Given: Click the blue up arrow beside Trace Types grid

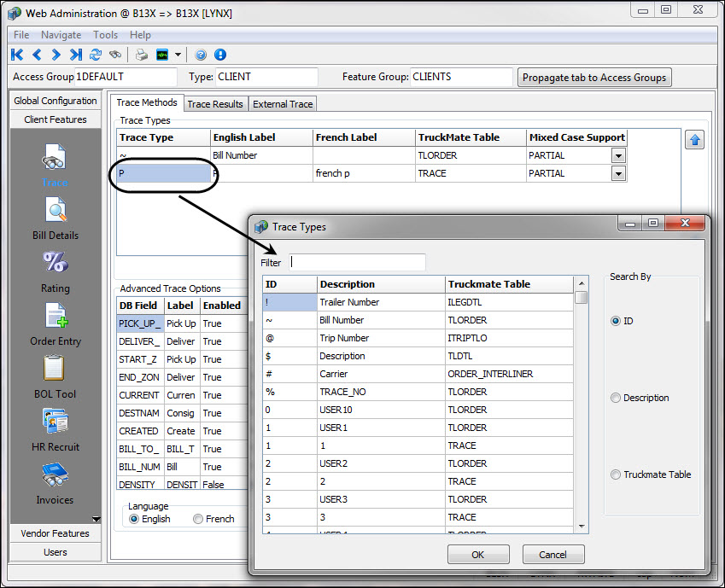Looking at the screenshot, I should pos(695,141).
